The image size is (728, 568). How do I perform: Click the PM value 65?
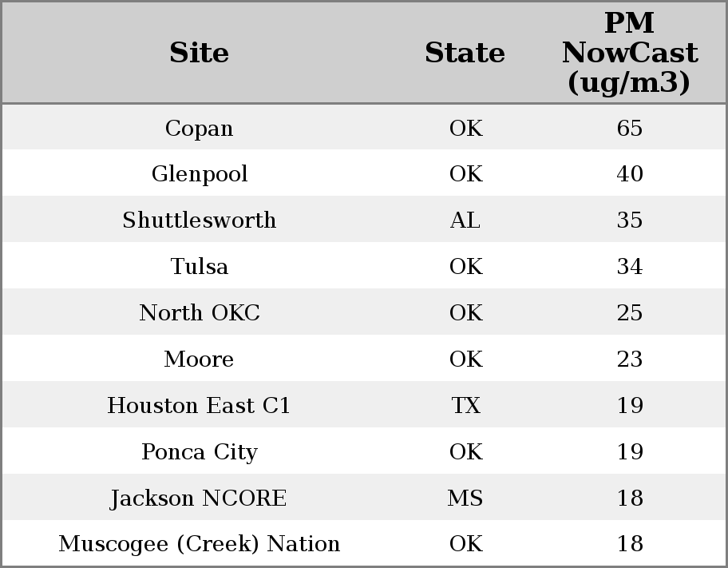tap(629, 128)
